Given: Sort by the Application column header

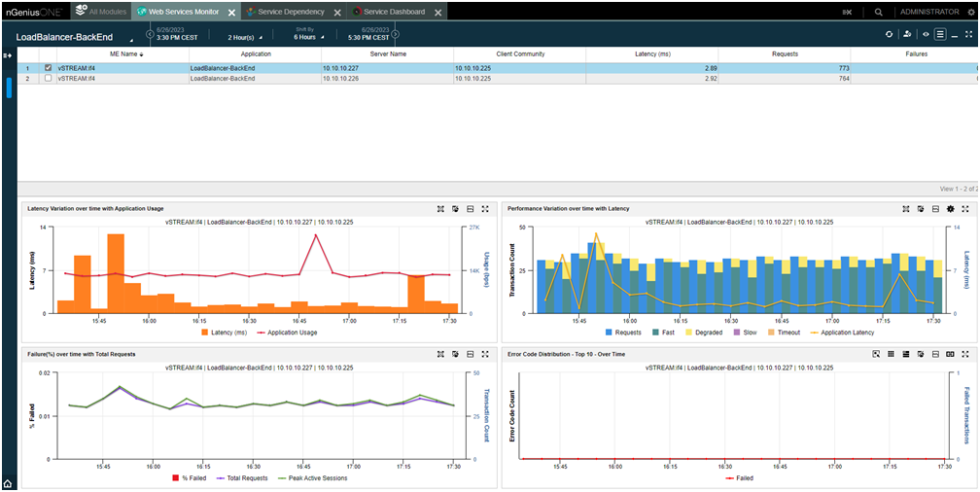Looking at the screenshot, I should click(256, 54).
